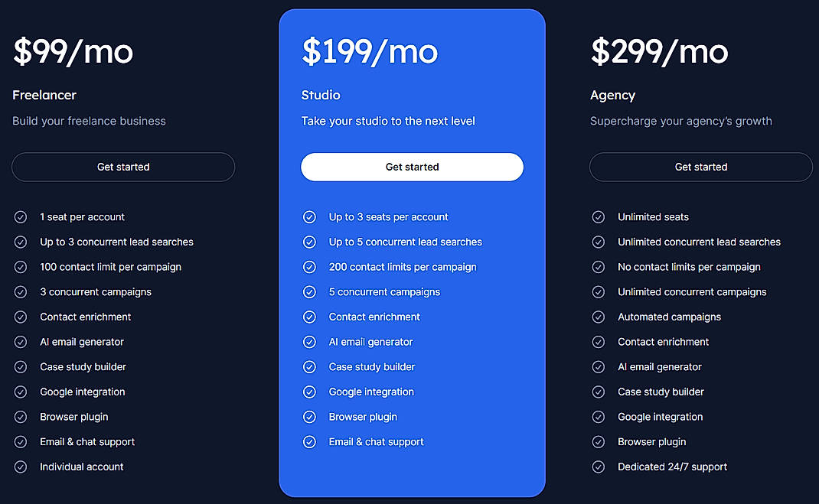This screenshot has height=504, width=819.
Task: Click the checkmark next to 'Up to 3 seats per account'
Action: point(309,216)
